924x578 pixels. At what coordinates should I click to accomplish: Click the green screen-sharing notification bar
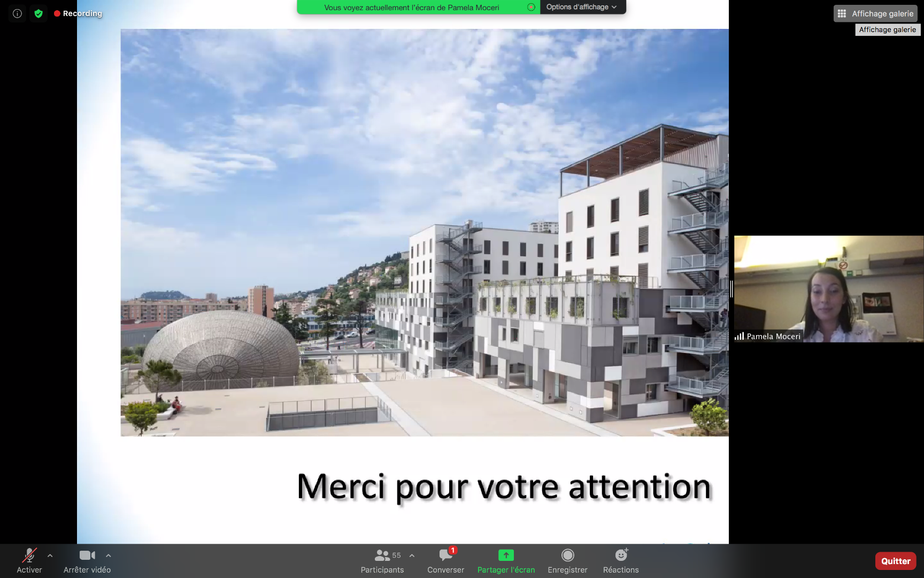pyautogui.click(x=418, y=7)
